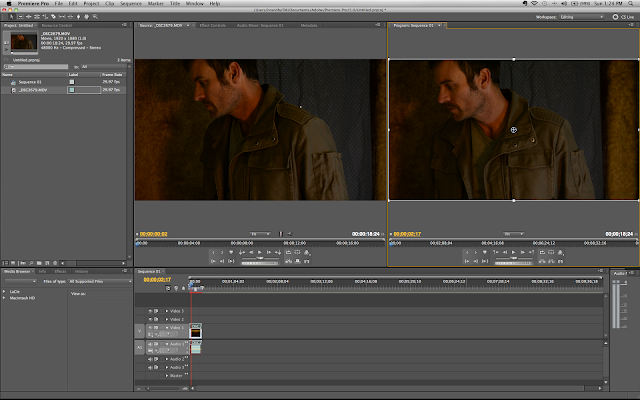This screenshot has height=400, width=640.
Task: Toggle Video 3 track output eye
Action: pos(150,311)
